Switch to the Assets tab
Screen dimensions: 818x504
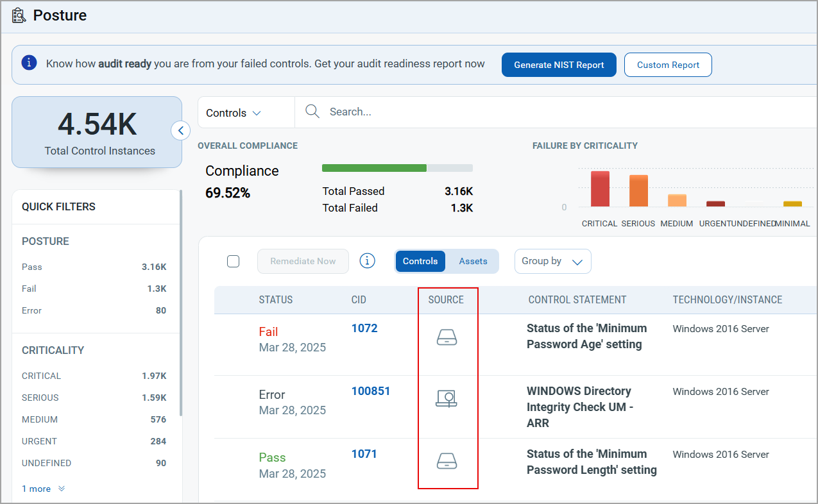[473, 261]
